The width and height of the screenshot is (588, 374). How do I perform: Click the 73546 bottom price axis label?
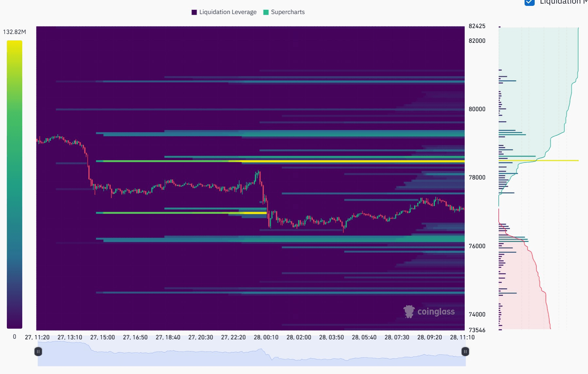pos(476,331)
